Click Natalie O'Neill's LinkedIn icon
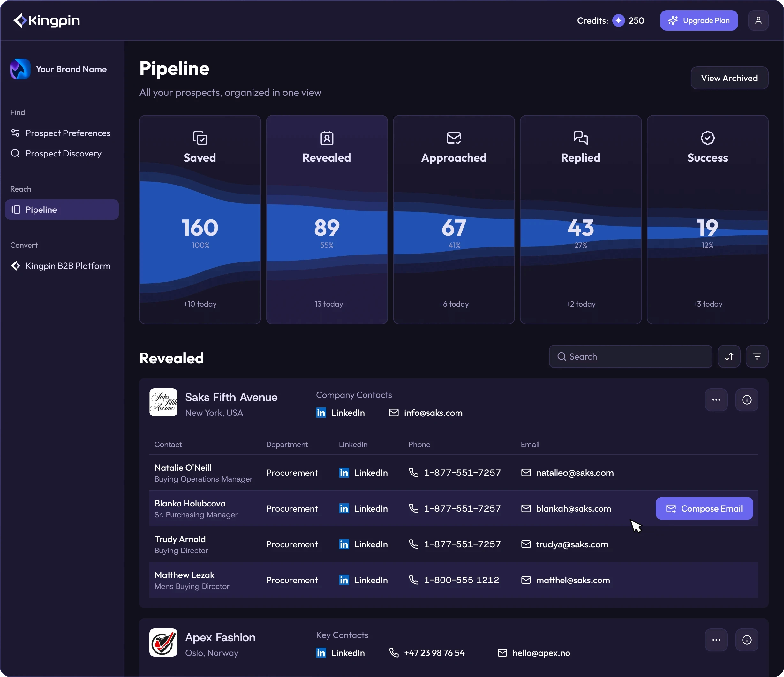 pyautogui.click(x=344, y=473)
